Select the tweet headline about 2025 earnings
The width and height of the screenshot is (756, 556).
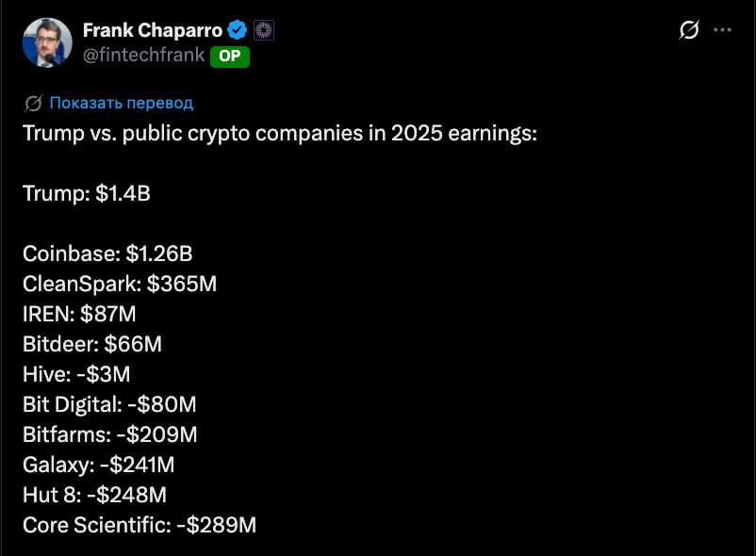point(280,134)
